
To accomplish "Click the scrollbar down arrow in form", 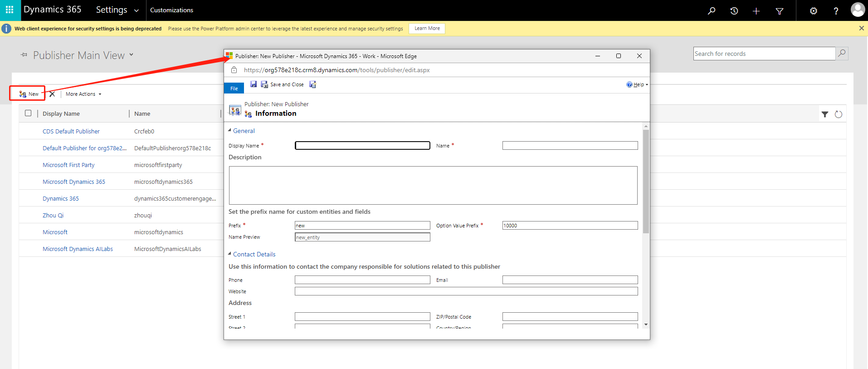I will click(646, 325).
